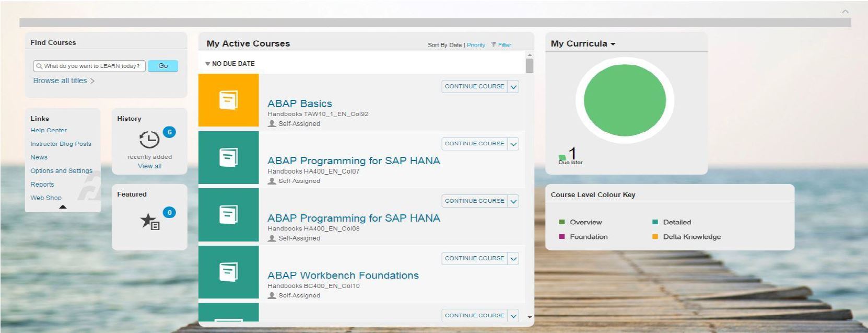Image resolution: width=868 pixels, height=333 pixels.
Task: Open the ABAP Workbench Foundations book icon
Action: [228, 272]
